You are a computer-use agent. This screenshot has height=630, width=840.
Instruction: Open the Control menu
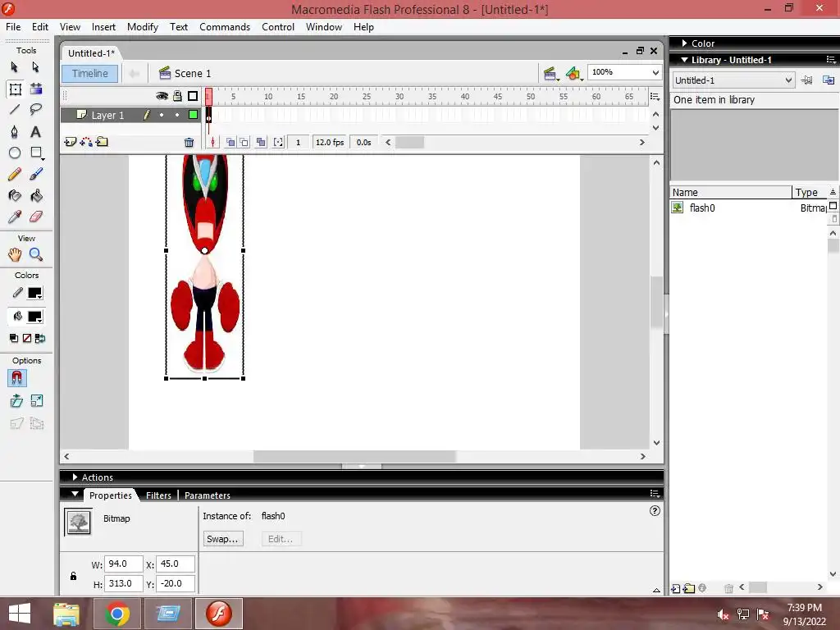click(x=278, y=27)
